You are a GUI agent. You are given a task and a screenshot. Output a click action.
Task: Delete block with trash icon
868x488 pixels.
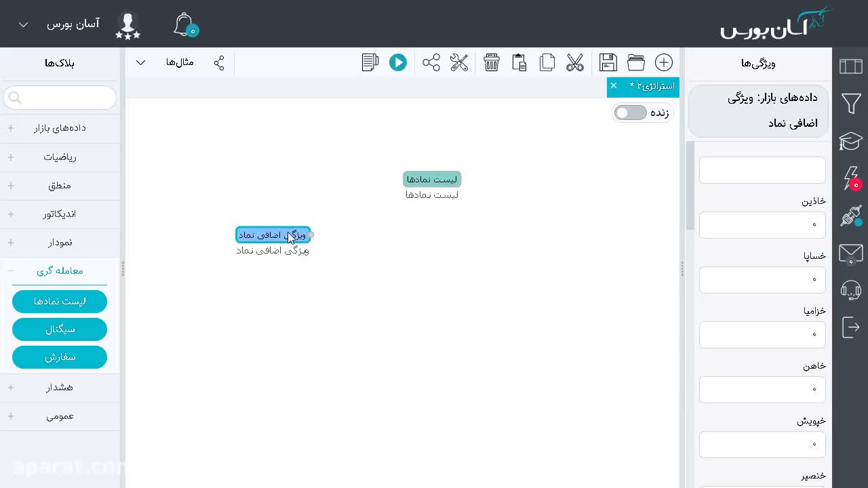click(492, 62)
